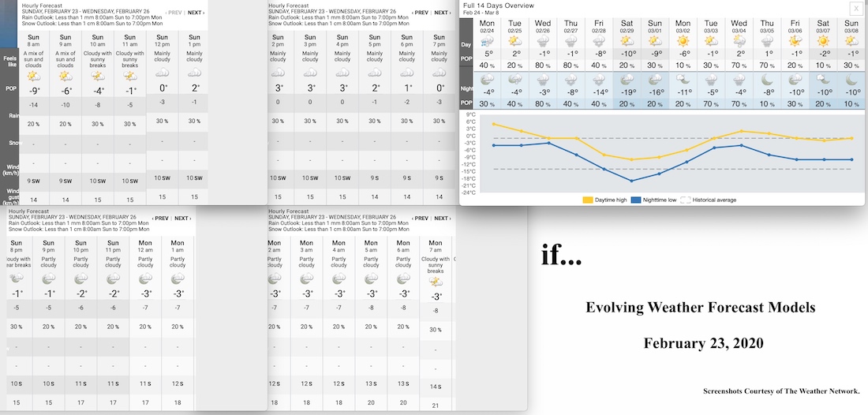This screenshot has height=415, width=868.
Task: Click the yellow Daytime high legend swatch
Action: point(587,200)
